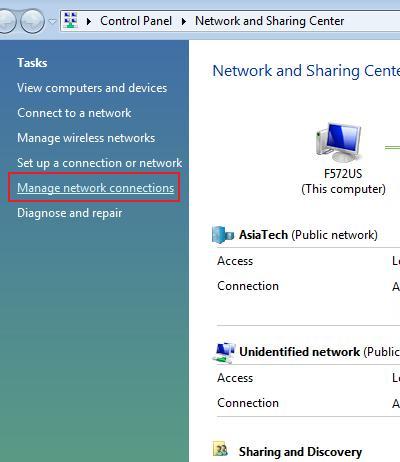Open Set up a connection or network
Screen dimensions: 400x462
(x=100, y=163)
